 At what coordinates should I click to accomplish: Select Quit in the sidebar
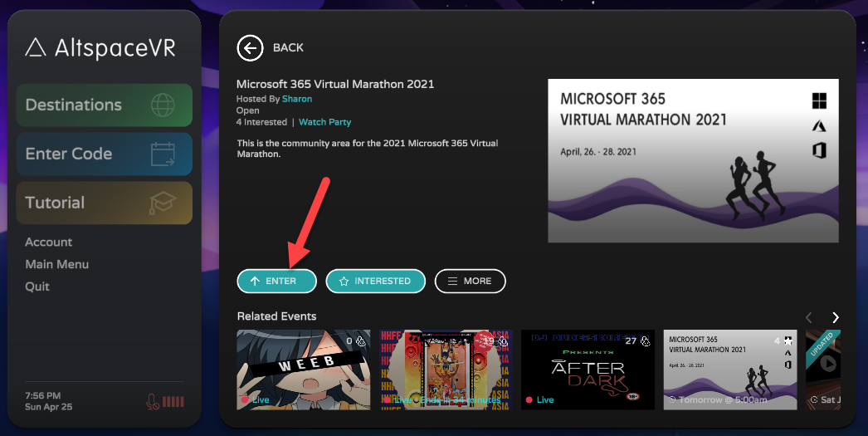tap(37, 287)
